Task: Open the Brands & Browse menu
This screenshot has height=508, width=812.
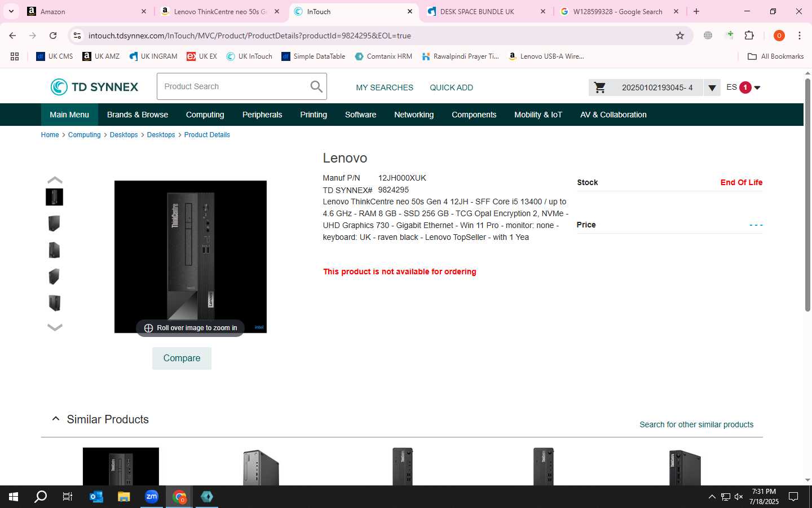Action: coord(138,115)
